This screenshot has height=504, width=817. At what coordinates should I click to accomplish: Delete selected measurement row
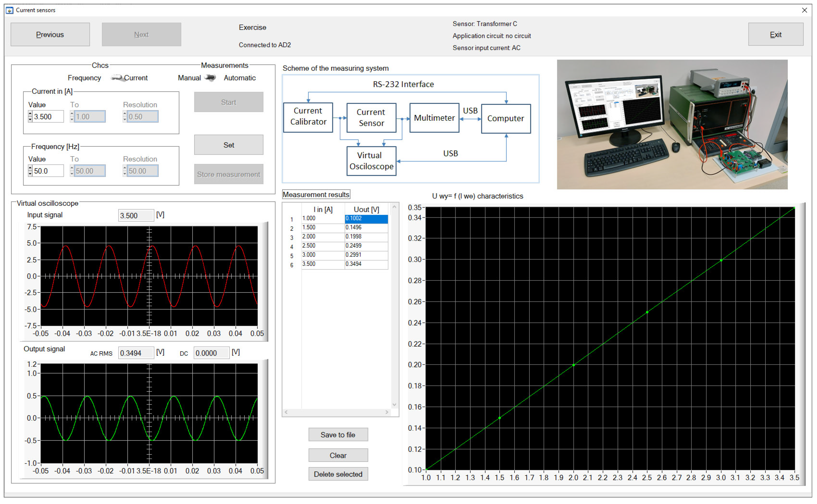[338, 474]
